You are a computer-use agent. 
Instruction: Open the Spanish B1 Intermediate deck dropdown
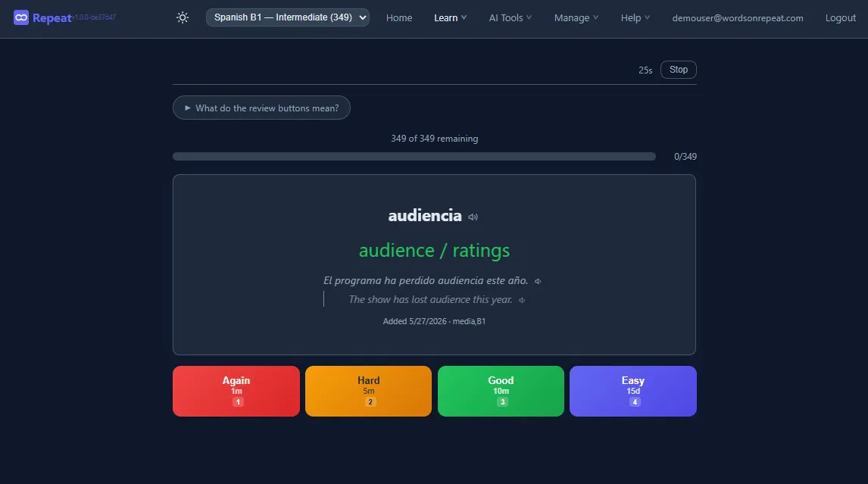pos(288,17)
